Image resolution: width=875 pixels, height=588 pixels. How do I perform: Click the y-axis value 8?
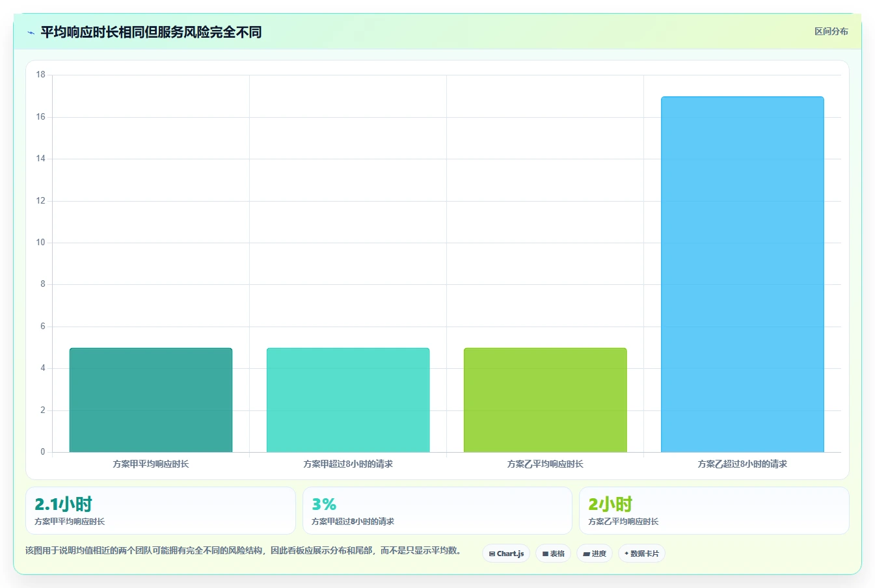coord(43,284)
